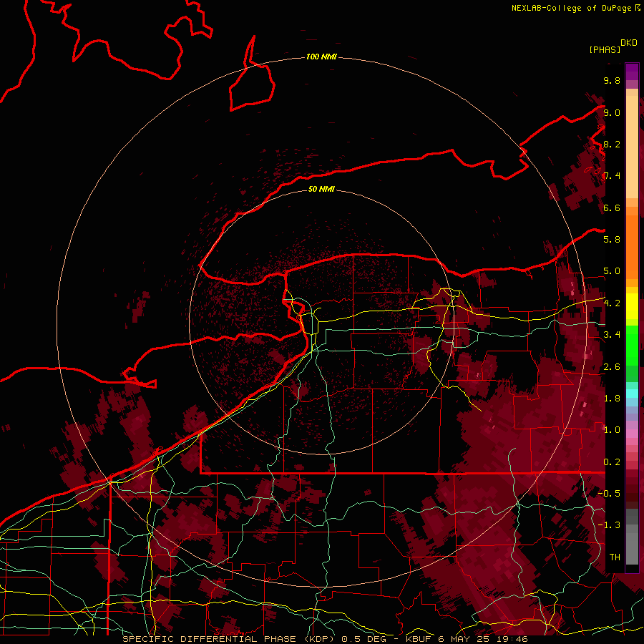Click the cyan band of the color bar

pos(632,394)
